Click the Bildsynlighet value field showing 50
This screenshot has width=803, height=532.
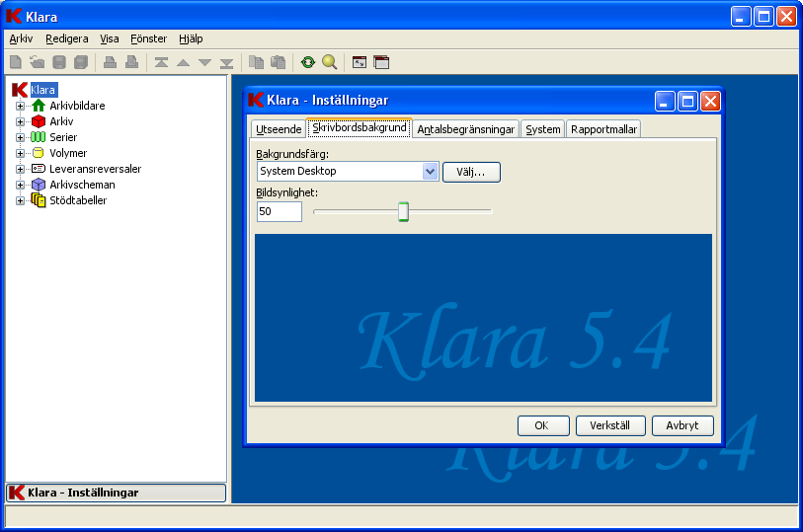(280, 211)
